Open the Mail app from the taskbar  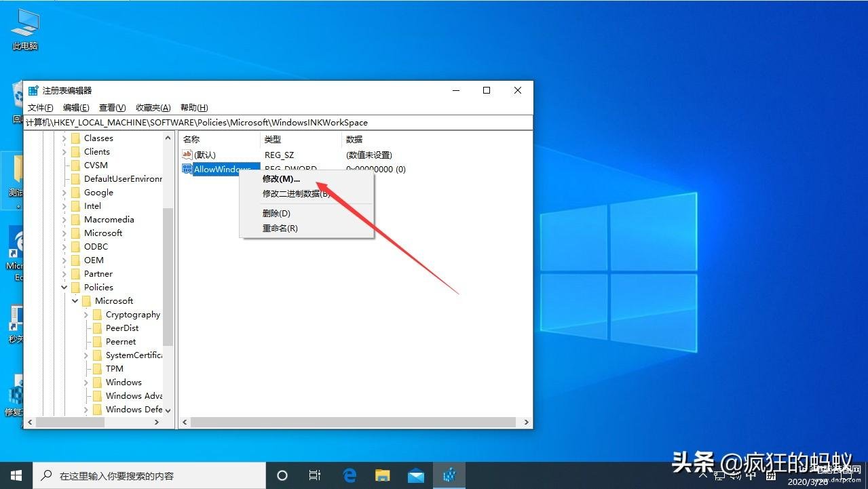pyautogui.click(x=416, y=475)
